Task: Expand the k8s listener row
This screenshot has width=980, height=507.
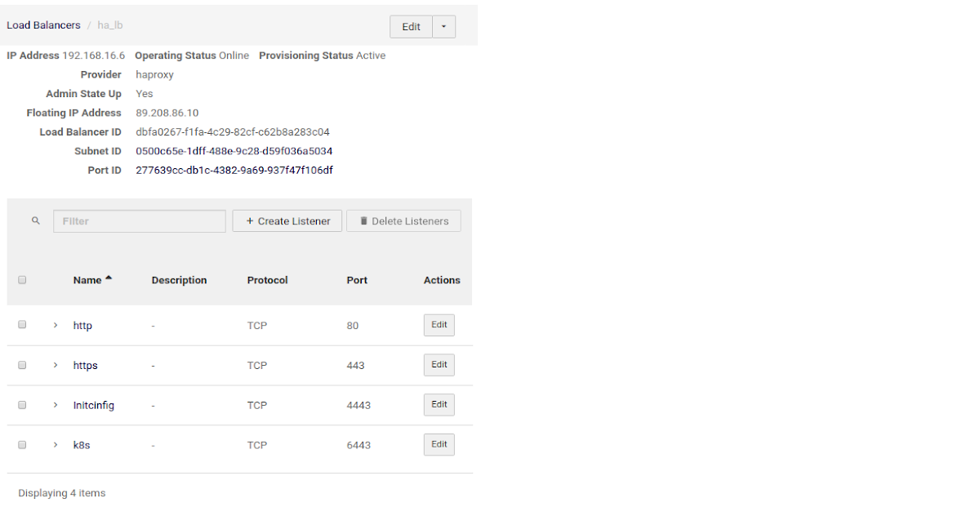Action: point(56,445)
